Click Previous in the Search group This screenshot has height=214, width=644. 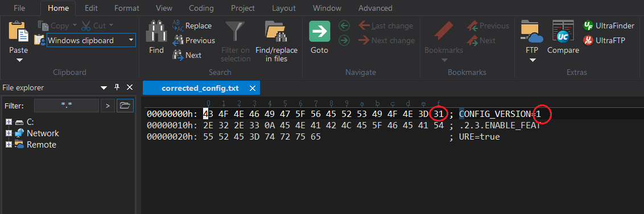[x=194, y=40]
